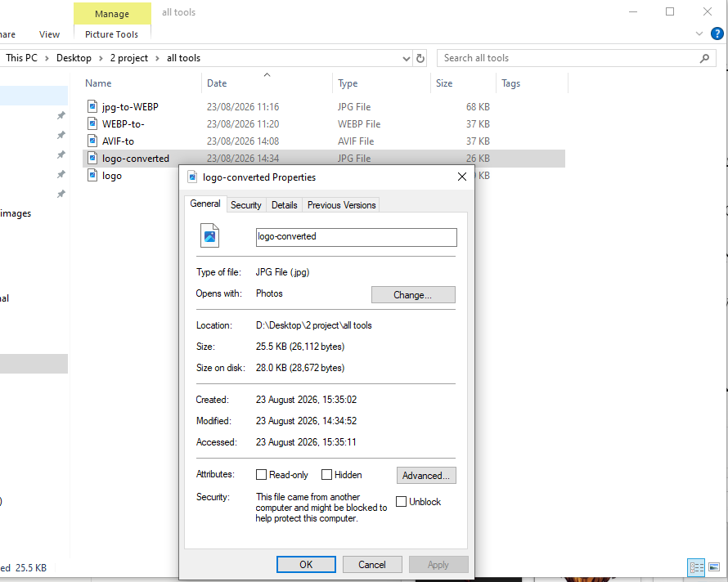Viewport: 728px width, 582px height.
Task: Click the size value 25.5 KB (26,112 bytes)
Action: (x=300, y=347)
